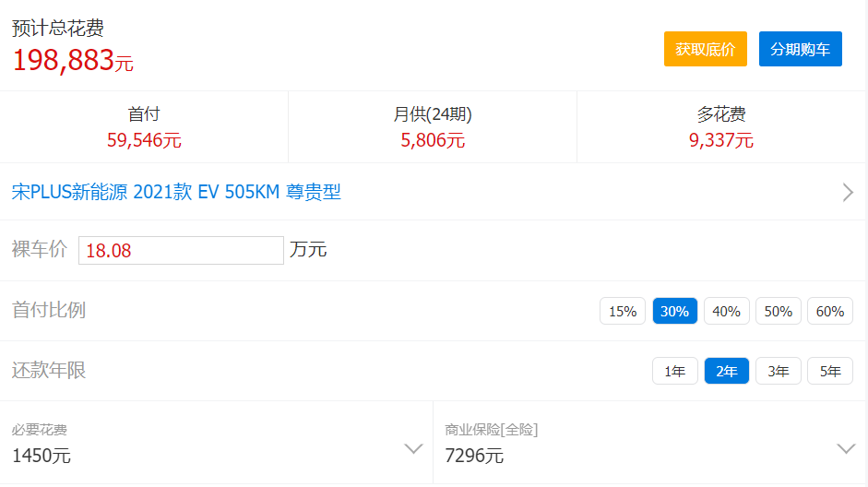The image size is (868, 487).
Task: Click the 获取底价 orange button
Action: coord(706,49)
